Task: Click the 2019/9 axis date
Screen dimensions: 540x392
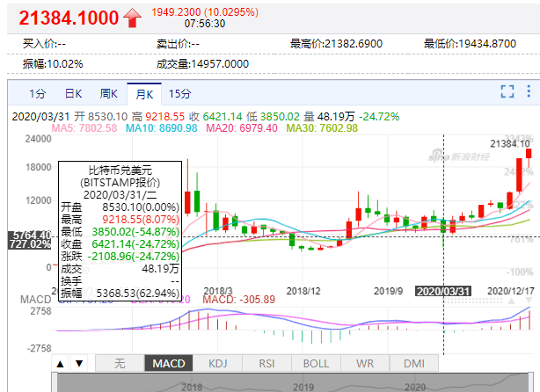Action: [x=388, y=291]
